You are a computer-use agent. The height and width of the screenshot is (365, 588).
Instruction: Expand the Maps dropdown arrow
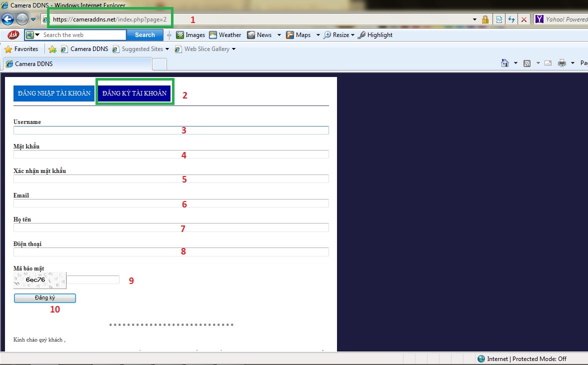(318, 35)
